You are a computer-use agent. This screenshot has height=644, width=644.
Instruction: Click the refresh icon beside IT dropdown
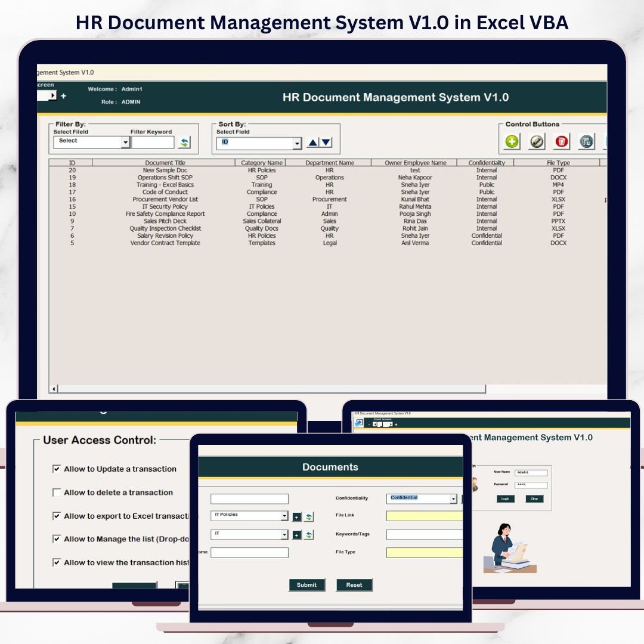click(x=309, y=535)
